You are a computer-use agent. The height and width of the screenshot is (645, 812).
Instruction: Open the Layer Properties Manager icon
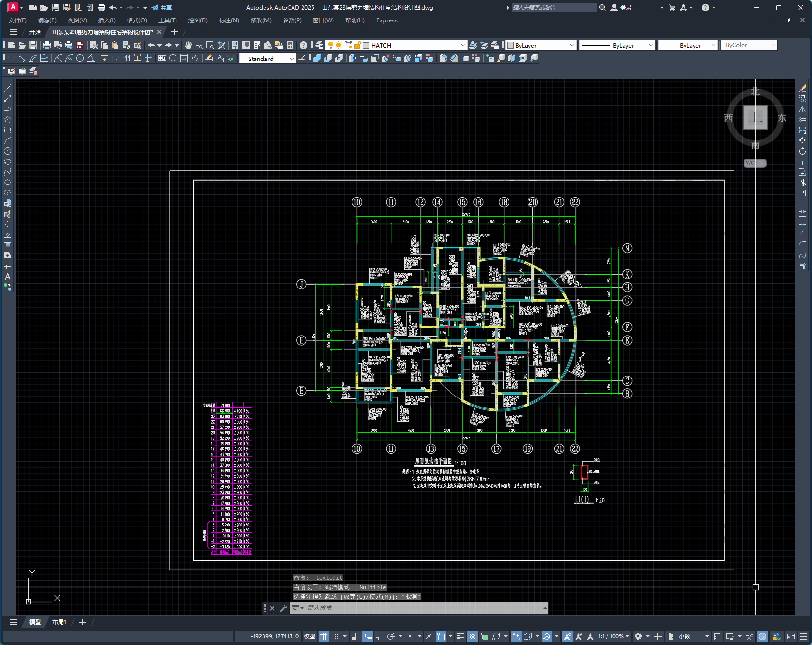coord(319,45)
